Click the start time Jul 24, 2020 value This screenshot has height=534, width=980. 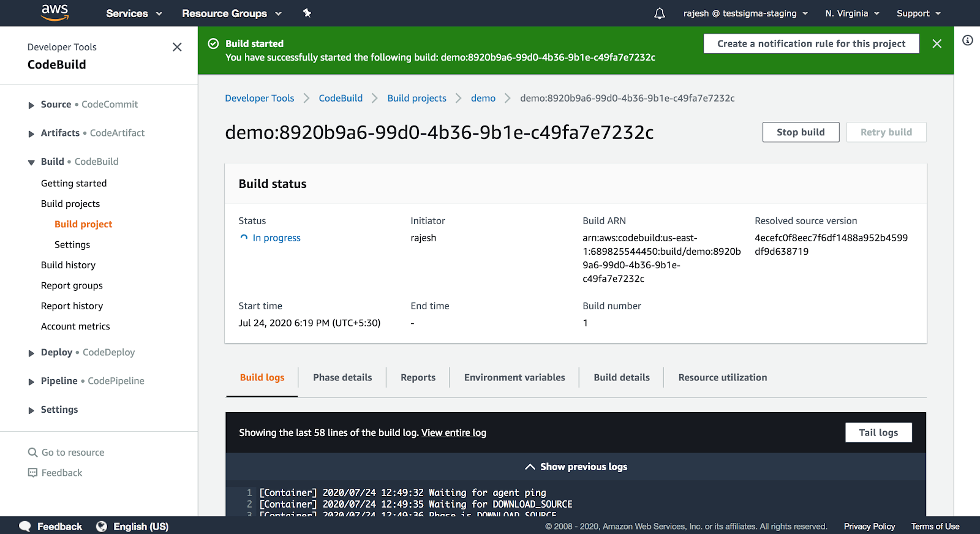[x=309, y=323]
